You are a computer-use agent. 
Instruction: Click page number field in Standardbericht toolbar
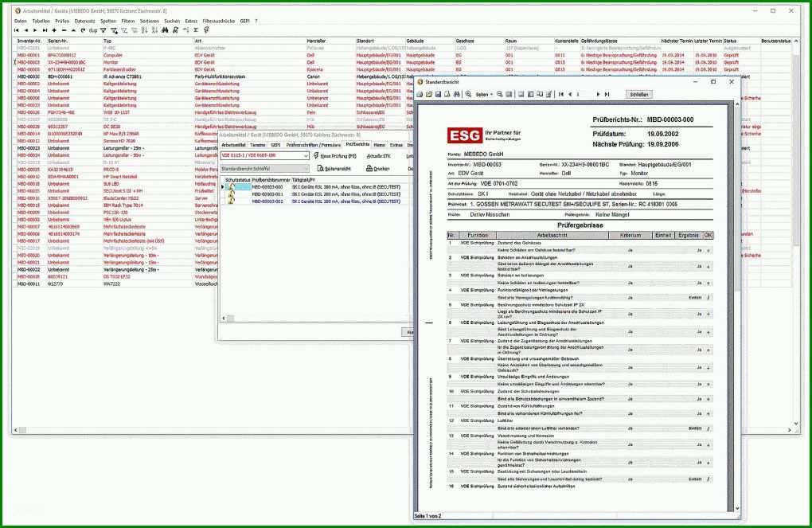[x=584, y=94]
